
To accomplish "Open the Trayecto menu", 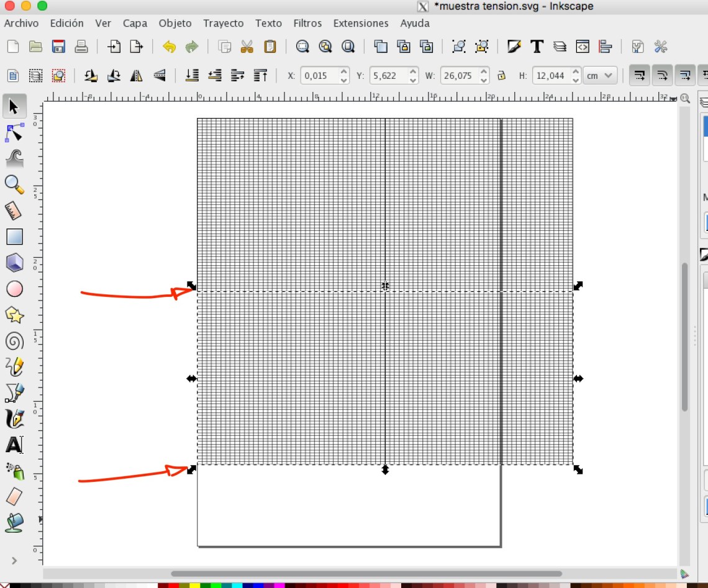I will tap(223, 23).
